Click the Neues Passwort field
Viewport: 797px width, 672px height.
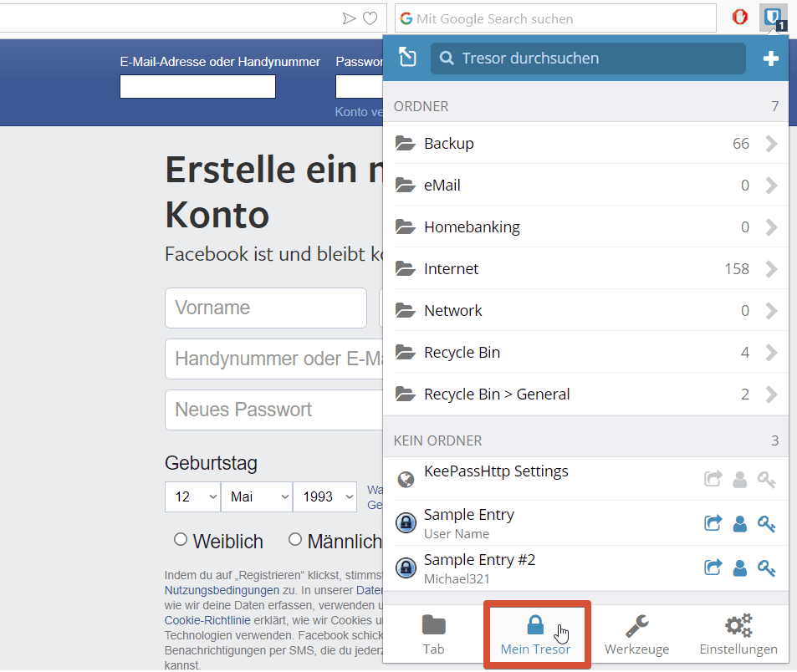coord(274,410)
